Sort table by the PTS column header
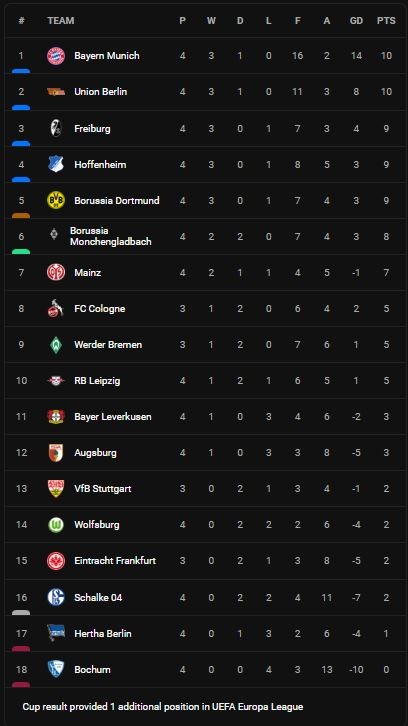 pyautogui.click(x=386, y=21)
